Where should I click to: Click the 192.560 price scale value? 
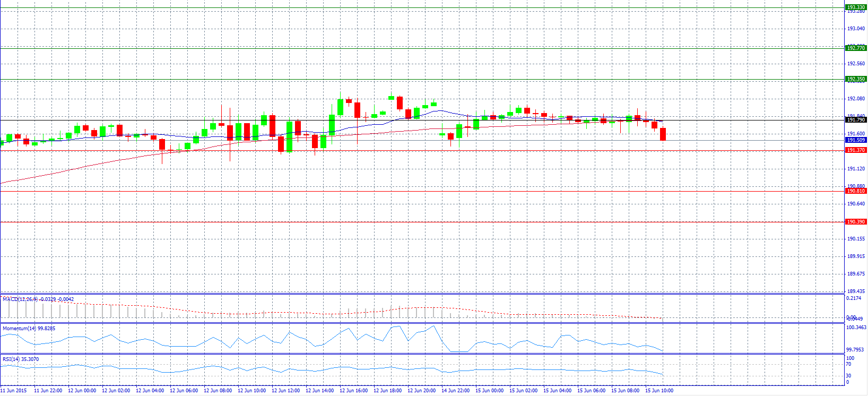coord(856,64)
